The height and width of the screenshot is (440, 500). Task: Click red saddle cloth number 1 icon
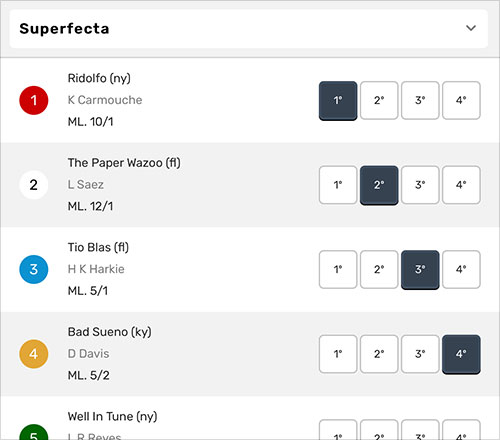(34, 100)
